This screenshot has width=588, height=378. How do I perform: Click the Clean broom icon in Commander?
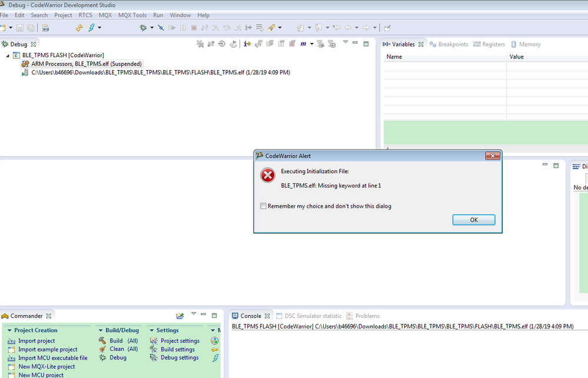coord(102,349)
